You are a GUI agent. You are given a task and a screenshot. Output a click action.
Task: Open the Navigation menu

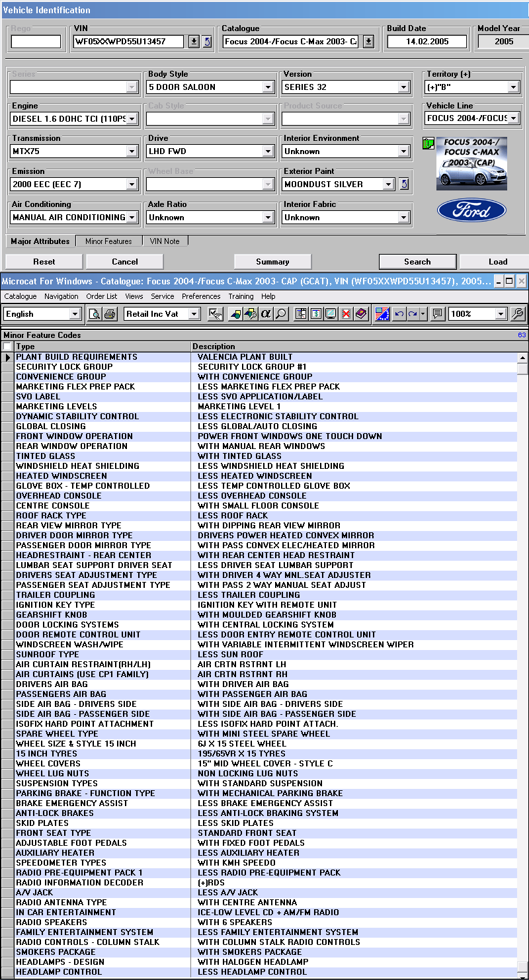[61, 296]
